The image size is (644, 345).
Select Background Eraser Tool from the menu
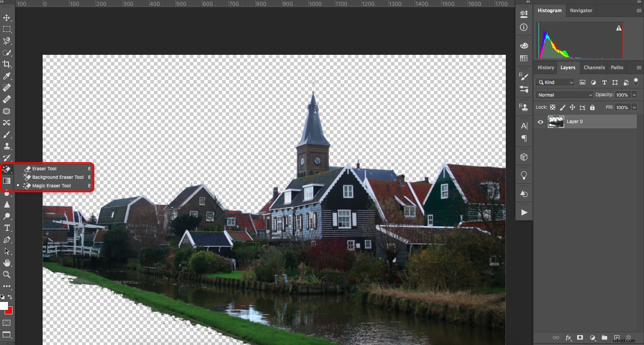(57, 177)
